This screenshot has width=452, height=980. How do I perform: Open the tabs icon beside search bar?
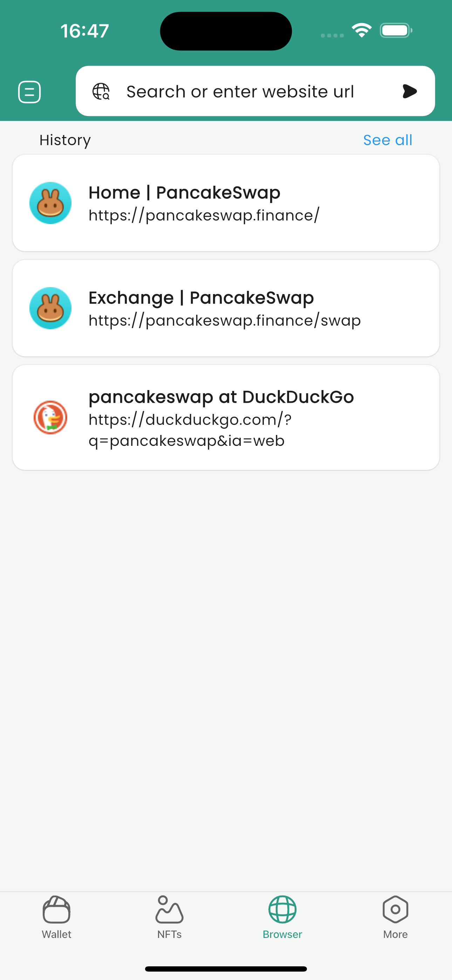tap(29, 92)
